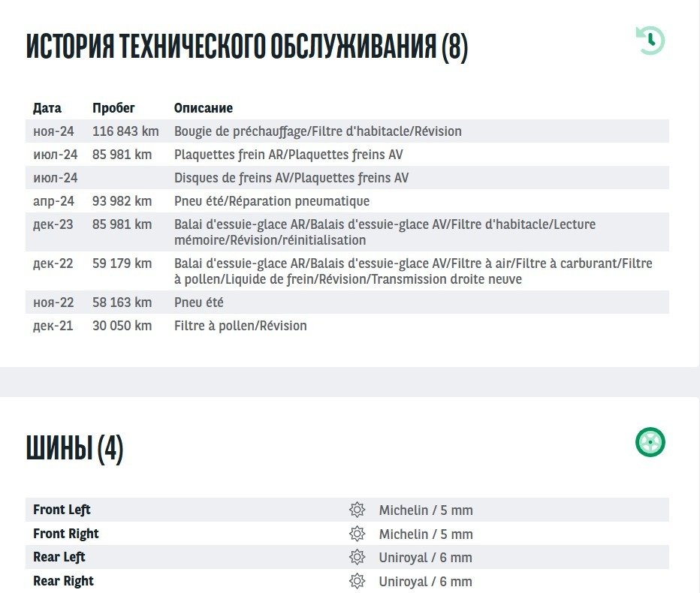Screen dimensions: 700x593
Task: Click the дек-21 Filtre à pollen/Révision entry
Action: coord(240,326)
